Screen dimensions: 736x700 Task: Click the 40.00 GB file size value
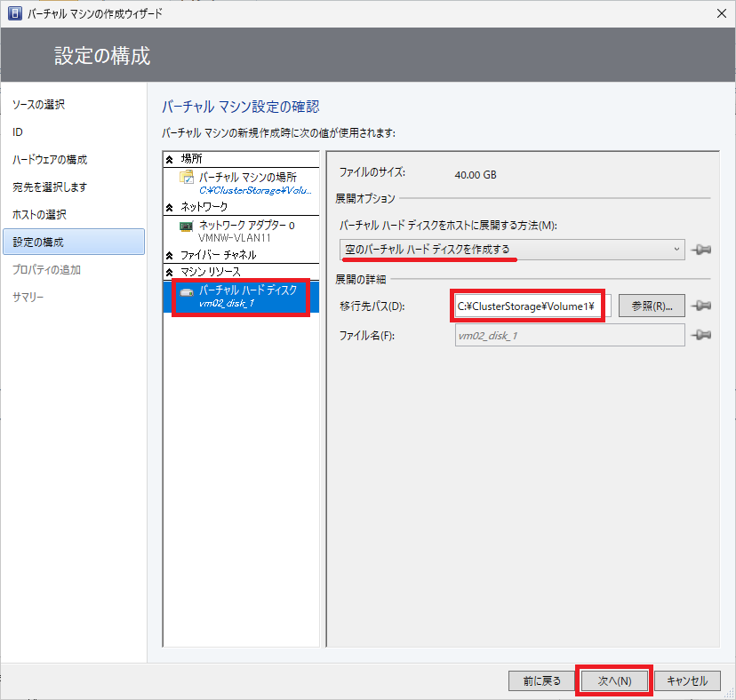point(476,175)
